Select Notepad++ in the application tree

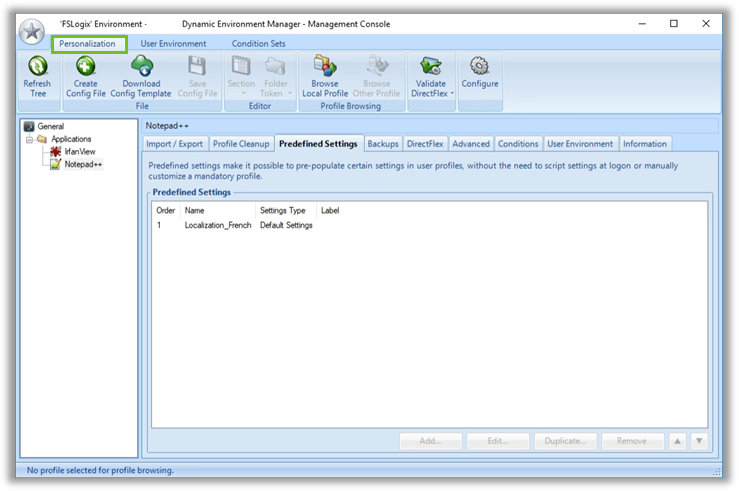pyautogui.click(x=82, y=163)
